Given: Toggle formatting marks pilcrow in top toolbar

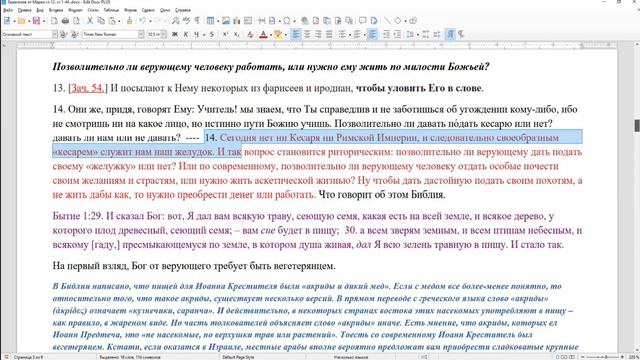Looking at the screenshot, I should pyautogui.click(x=197, y=21).
